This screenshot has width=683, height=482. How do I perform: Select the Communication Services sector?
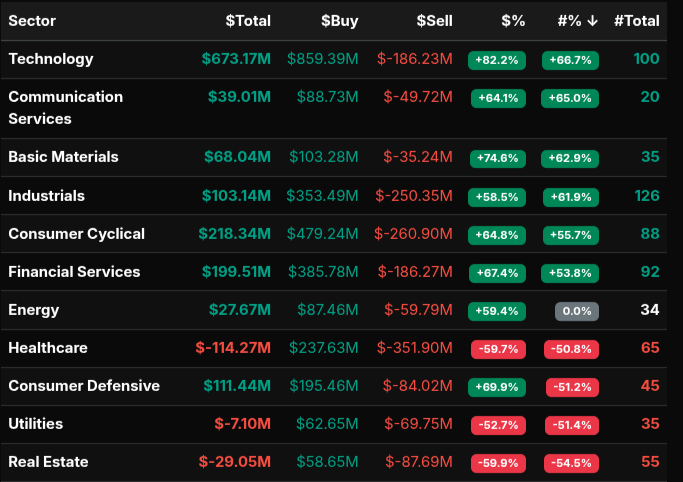point(65,107)
